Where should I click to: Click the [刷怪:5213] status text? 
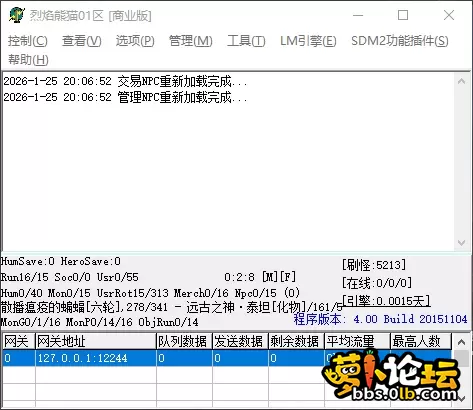tap(374, 265)
